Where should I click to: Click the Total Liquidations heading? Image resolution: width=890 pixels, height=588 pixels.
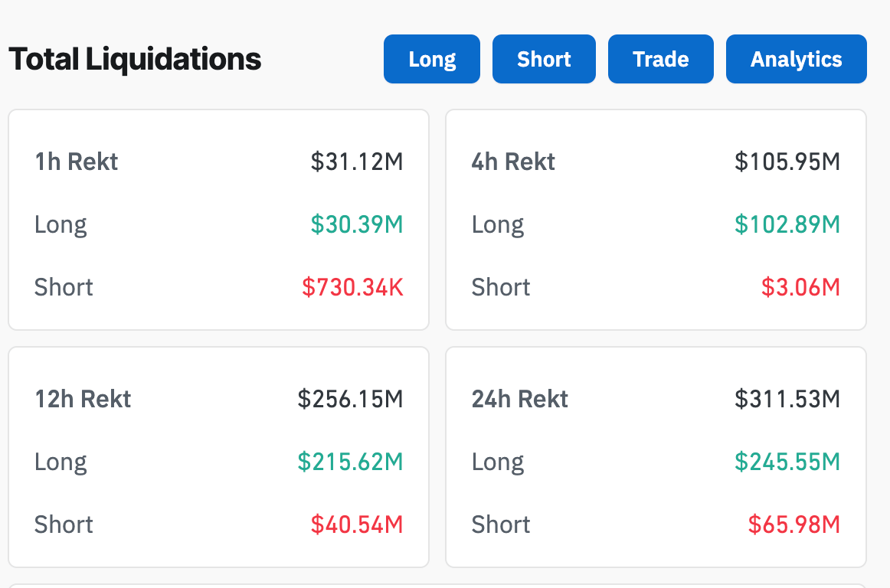(135, 59)
